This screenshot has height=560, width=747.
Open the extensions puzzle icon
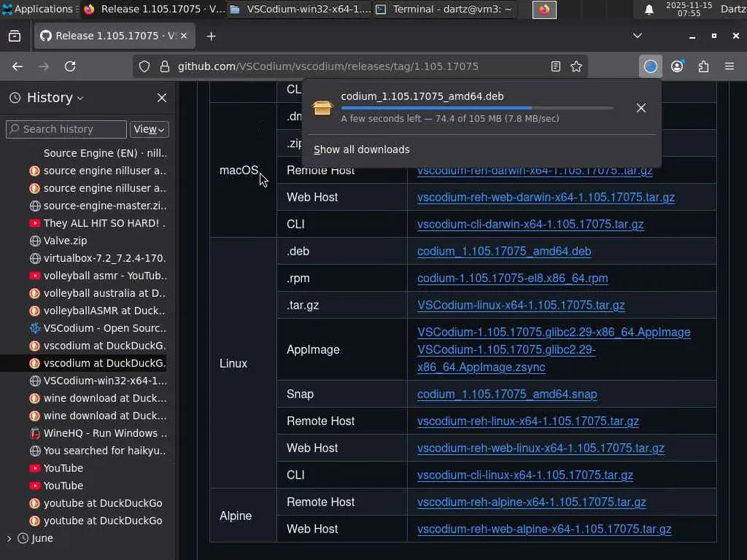(703, 66)
